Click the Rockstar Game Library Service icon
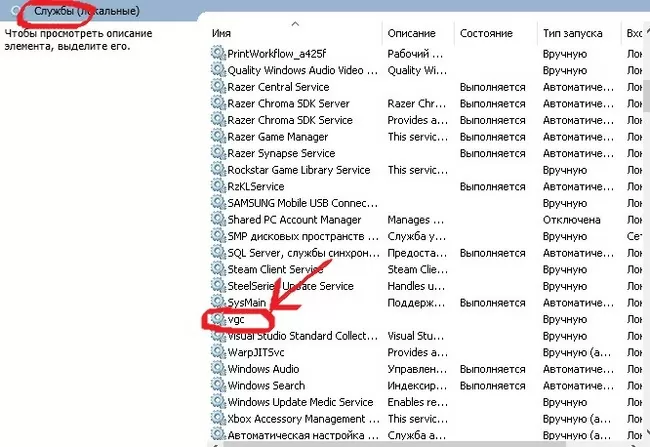This screenshot has height=447, width=650. pos(218,170)
